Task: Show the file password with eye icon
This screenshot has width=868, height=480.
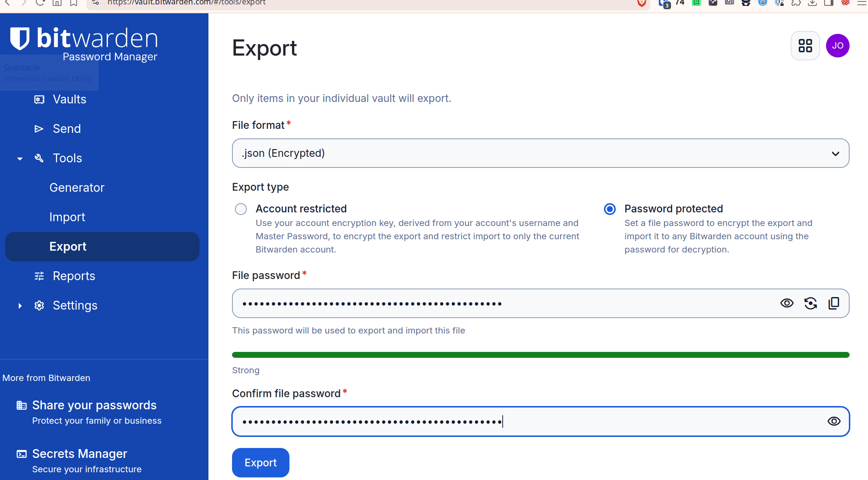Action: point(787,303)
